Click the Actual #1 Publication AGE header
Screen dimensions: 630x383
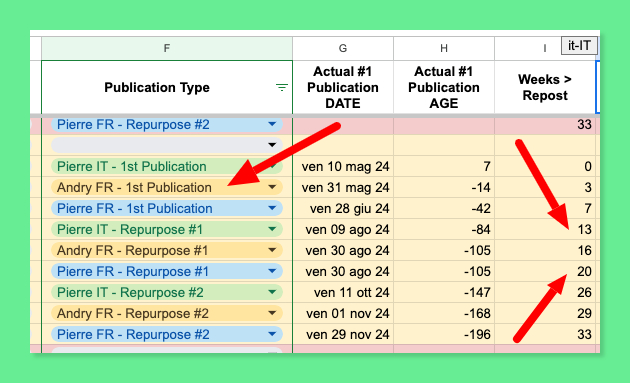pyautogui.click(x=444, y=87)
